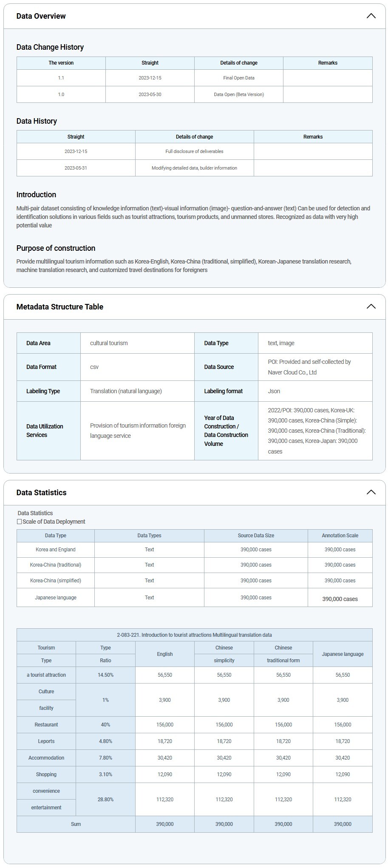Click the Metadata Structure Table title
The image size is (388, 868).
click(59, 306)
